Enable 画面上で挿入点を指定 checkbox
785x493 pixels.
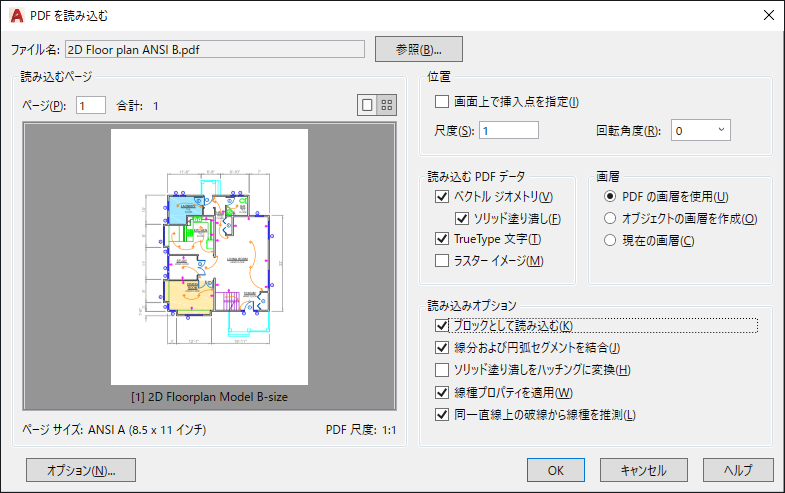tap(442, 102)
